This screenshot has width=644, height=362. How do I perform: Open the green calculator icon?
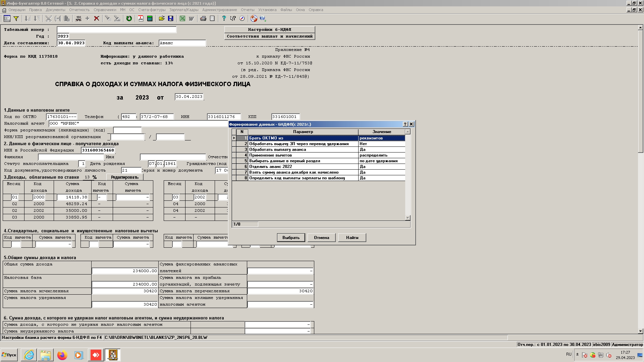pyautogui.click(x=150, y=19)
